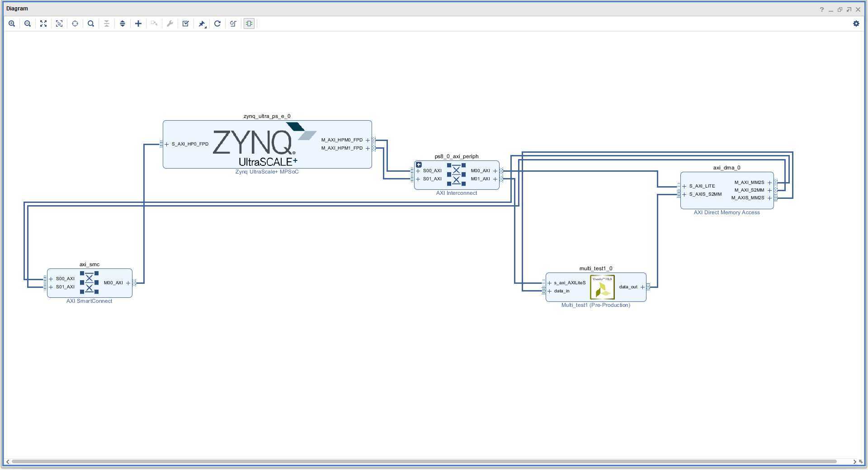This screenshot has width=868, height=470.
Task: Click the horizontal scrollbar at the bottom
Action: [x=424, y=461]
